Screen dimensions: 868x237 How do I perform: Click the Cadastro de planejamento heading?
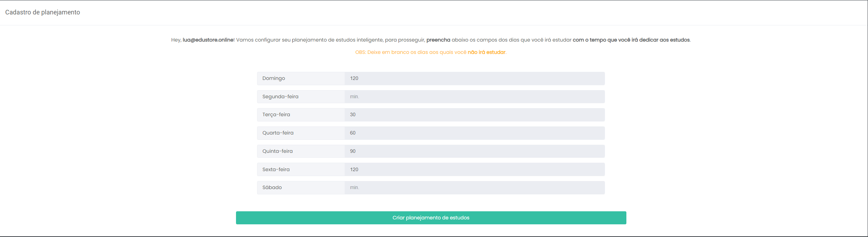tap(43, 12)
